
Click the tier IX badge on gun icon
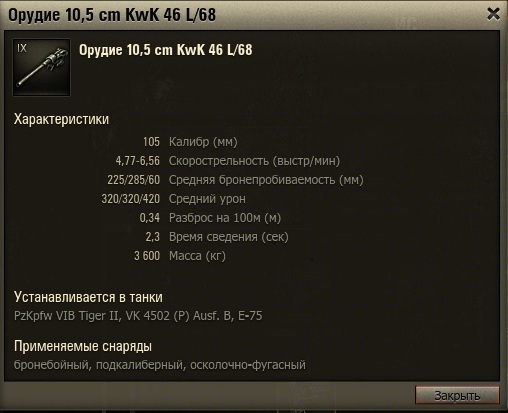tap(22, 48)
